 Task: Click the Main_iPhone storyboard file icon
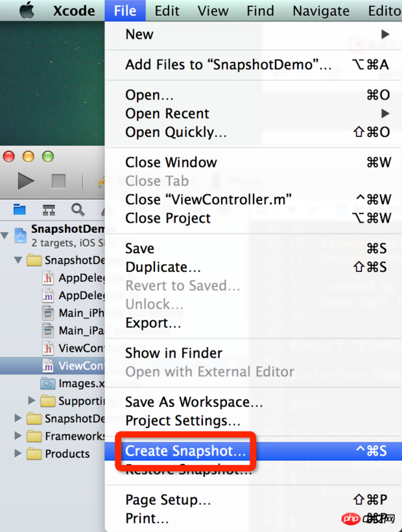coord(48,313)
